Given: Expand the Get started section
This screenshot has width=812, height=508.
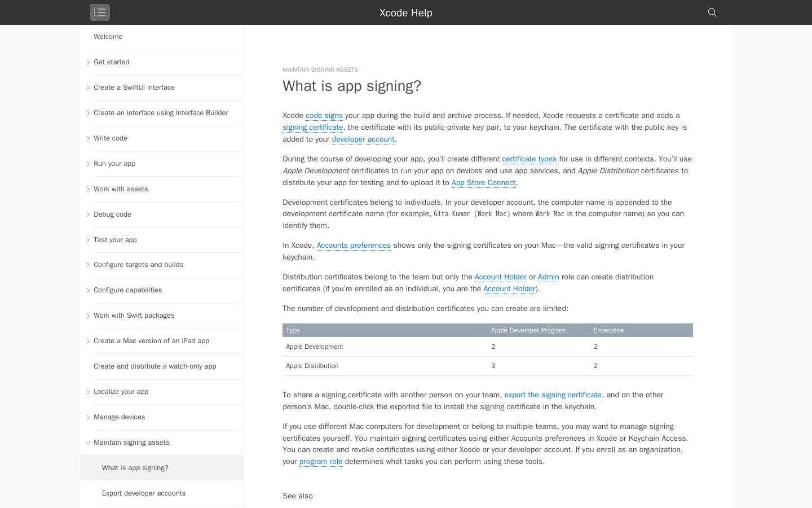Looking at the screenshot, I should [88, 63].
